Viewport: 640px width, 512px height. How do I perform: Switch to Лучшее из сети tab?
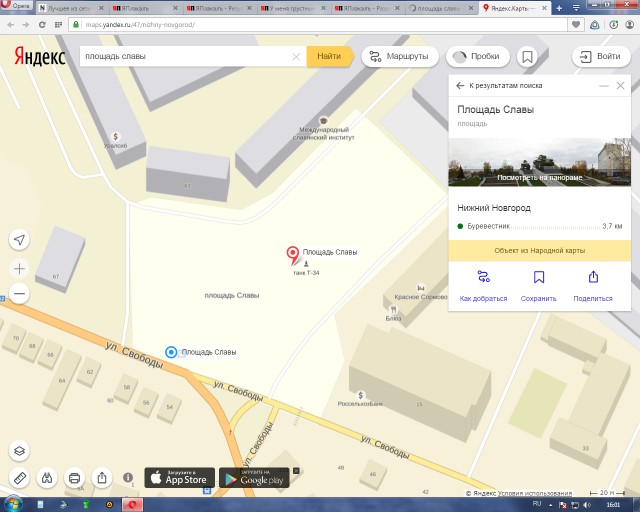[71, 8]
